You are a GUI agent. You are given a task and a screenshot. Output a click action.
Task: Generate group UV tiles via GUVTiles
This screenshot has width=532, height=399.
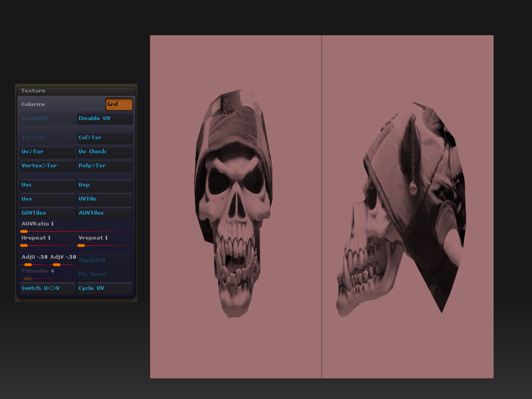tap(47, 212)
